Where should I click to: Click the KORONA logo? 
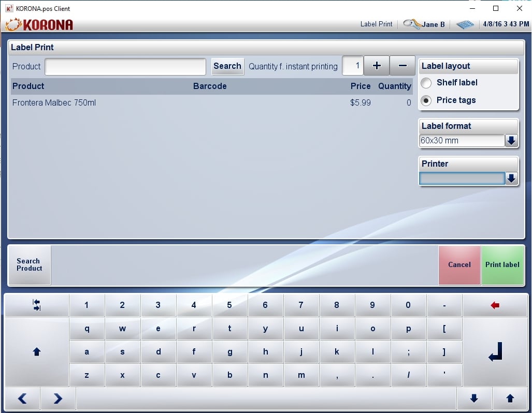[39, 25]
